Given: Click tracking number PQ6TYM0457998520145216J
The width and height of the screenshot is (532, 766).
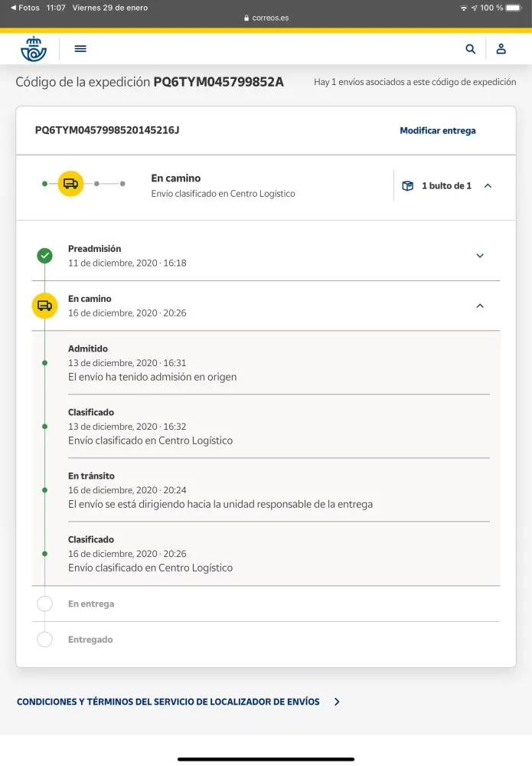Looking at the screenshot, I should 107,130.
